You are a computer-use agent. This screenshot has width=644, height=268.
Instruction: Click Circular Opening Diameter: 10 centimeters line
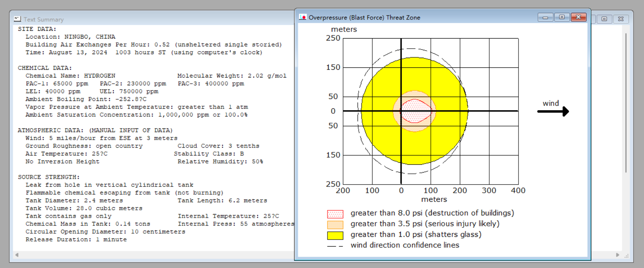click(106, 232)
